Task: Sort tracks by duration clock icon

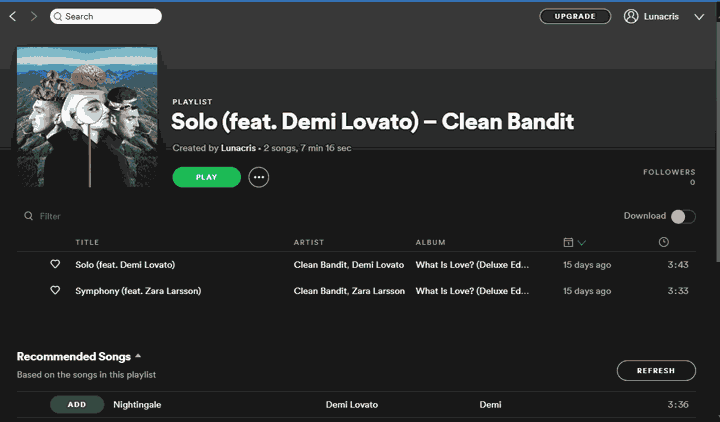Action: [x=664, y=242]
